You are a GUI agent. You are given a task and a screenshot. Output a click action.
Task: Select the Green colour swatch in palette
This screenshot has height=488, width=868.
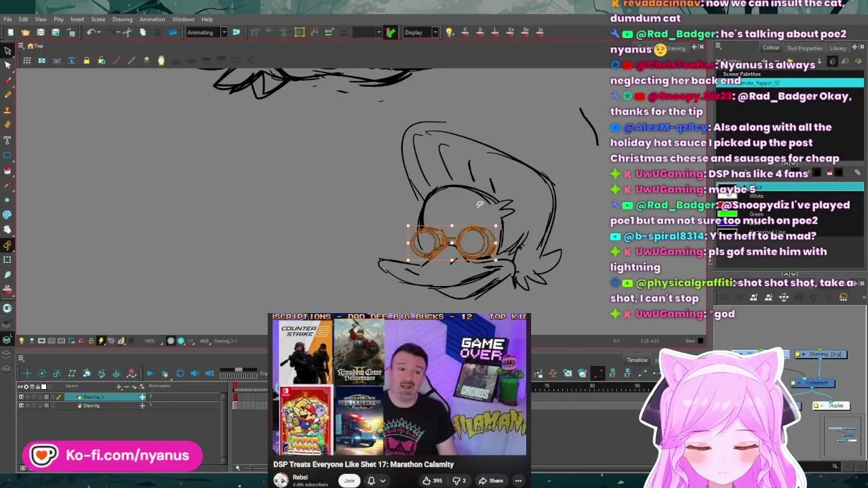pos(728,214)
